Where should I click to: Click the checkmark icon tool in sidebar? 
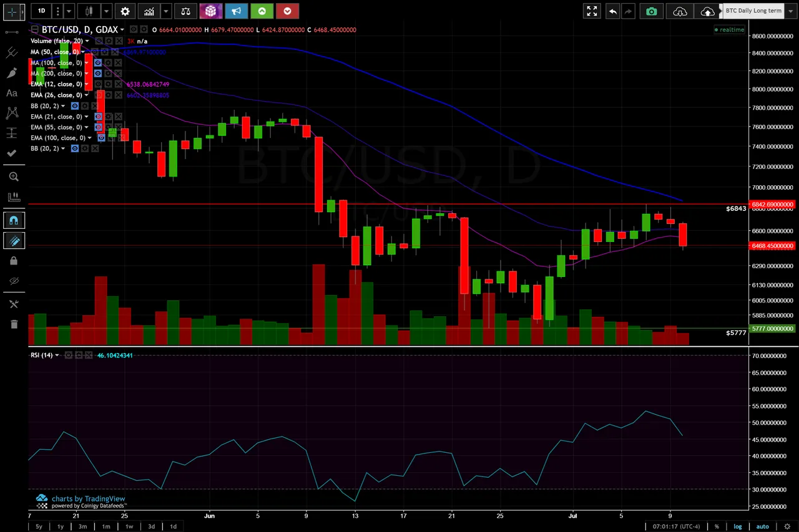(x=12, y=153)
